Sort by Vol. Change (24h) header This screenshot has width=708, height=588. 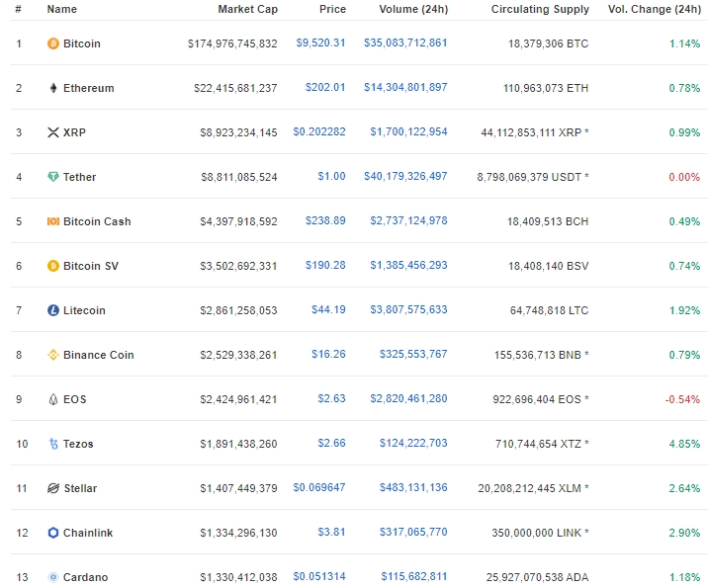tap(655, 9)
